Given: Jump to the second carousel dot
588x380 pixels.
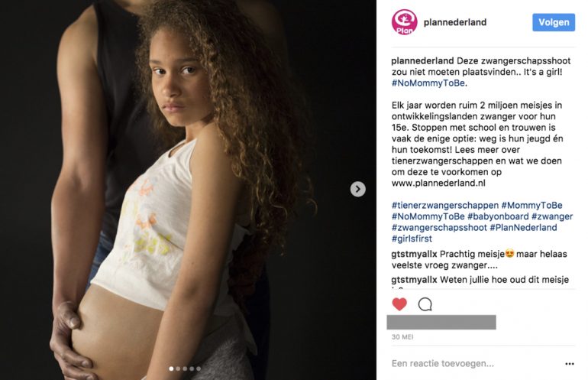Looking at the screenshot, I should pyautogui.click(x=178, y=369).
